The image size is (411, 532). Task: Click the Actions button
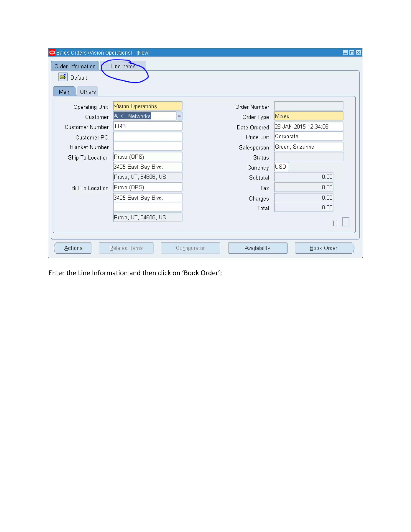73,248
